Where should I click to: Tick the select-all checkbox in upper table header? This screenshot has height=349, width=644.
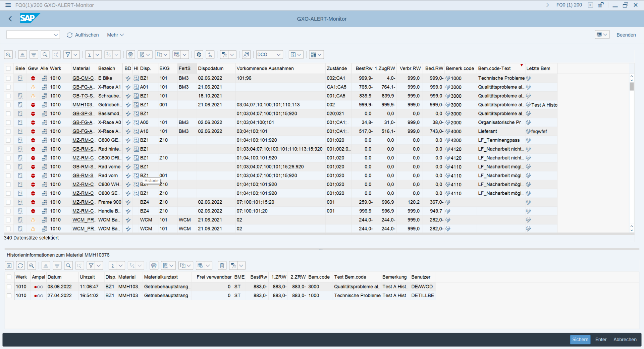coord(8,68)
